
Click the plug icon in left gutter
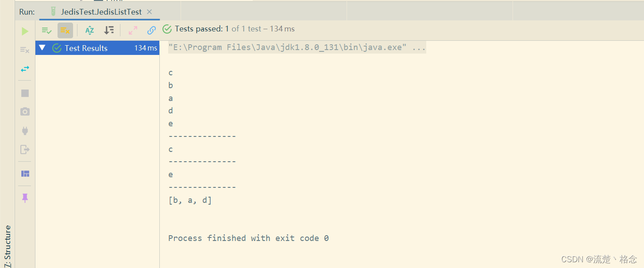[25, 131]
